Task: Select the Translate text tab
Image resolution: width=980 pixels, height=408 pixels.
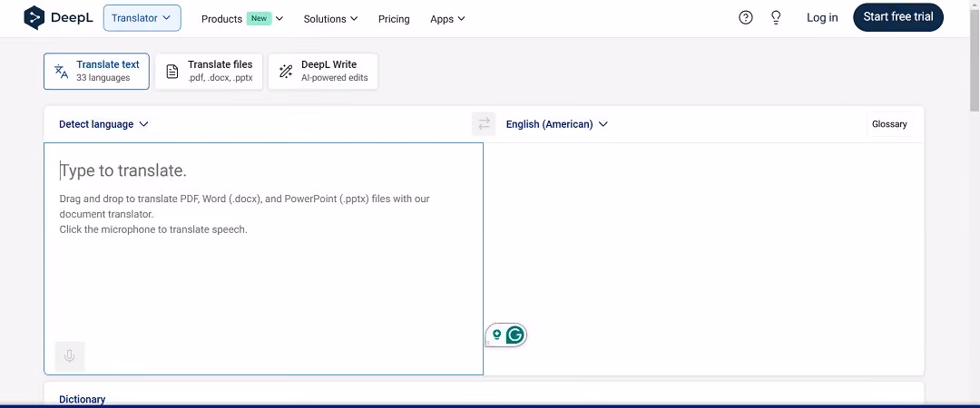Action: coord(96,72)
